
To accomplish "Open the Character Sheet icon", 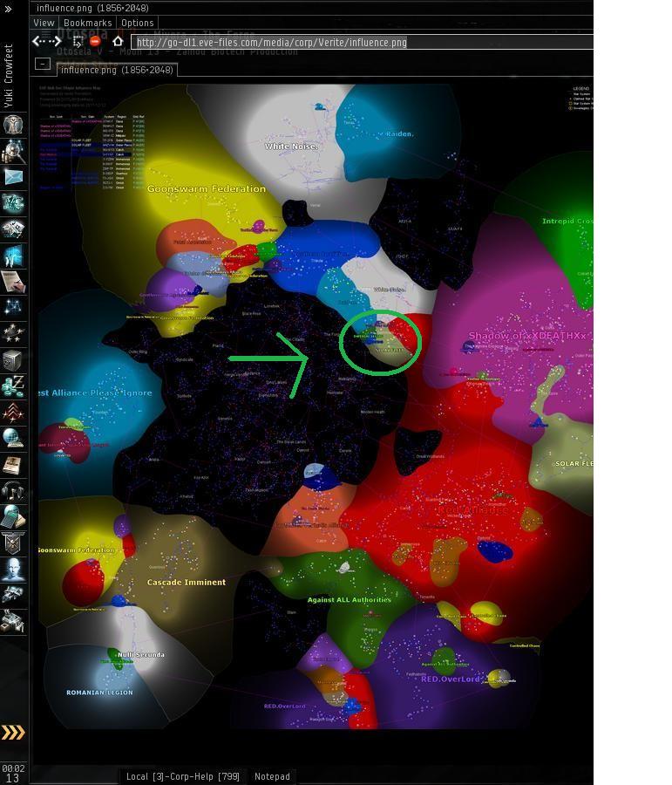I will click(13, 125).
